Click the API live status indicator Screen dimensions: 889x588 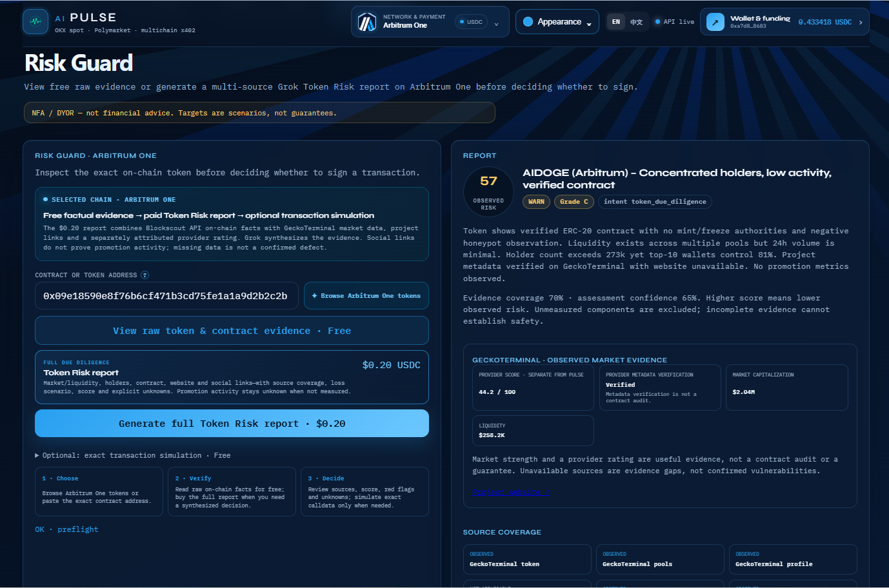click(675, 22)
